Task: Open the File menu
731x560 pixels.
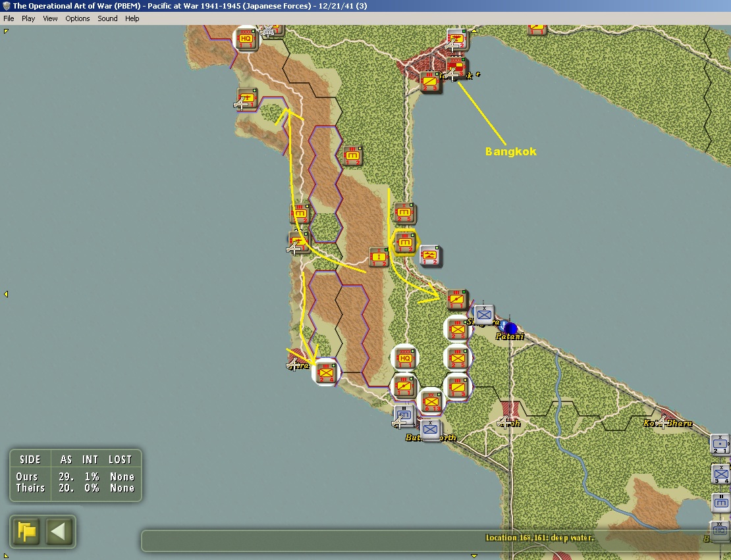Action: click(9, 18)
